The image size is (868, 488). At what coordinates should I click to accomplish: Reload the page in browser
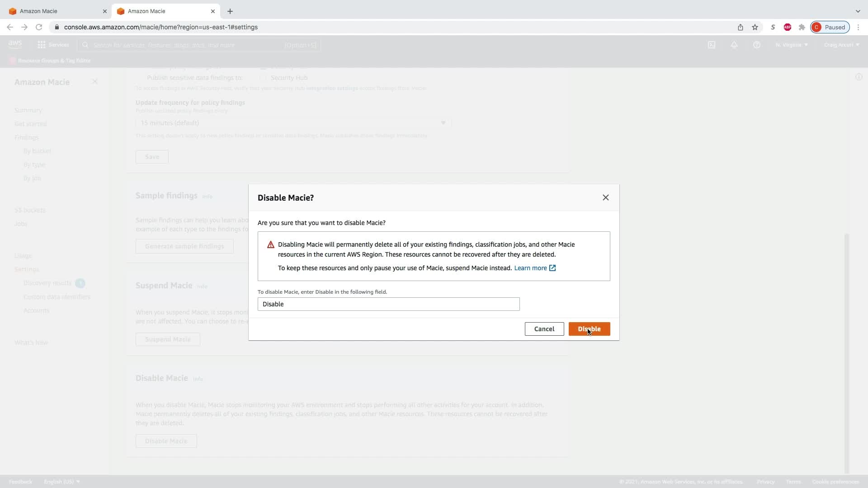(x=39, y=27)
